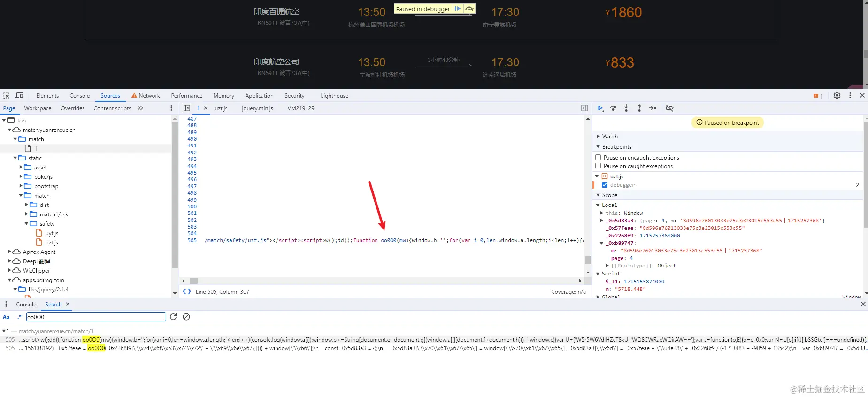The height and width of the screenshot is (397, 868).
Task: Expand the WizClipper node
Action: (9, 270)
